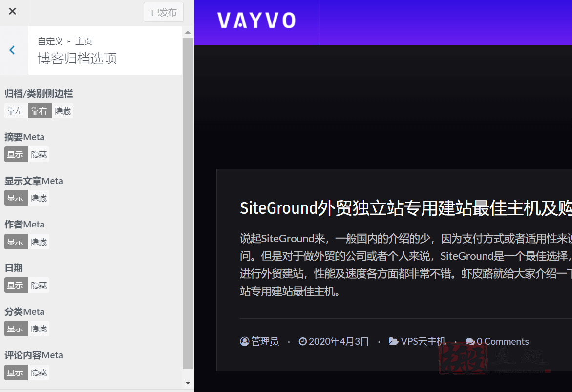Select 隐藏 under 日期
Image resolution: width=572 pixels, height=392 pixels.
tap(39, 285)
